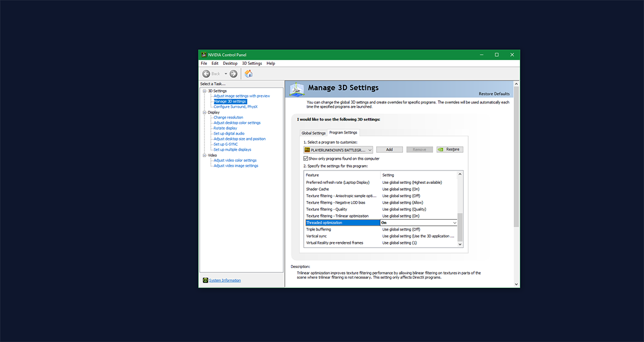The width and height of the screenshot is (644, 342).
Task: Select Manage 3D settings in the task tree
Action: tap(230, 101)
